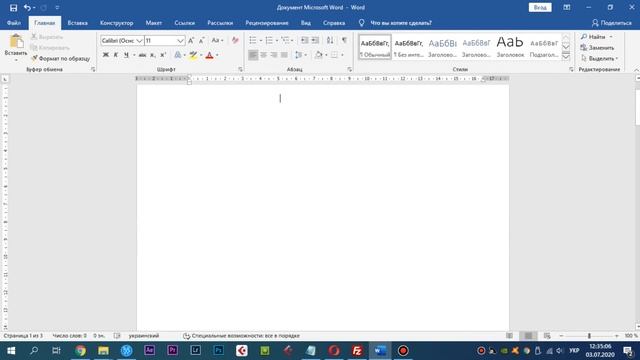Click the zoom slider handle
Image resolution: width=640 pixels, height=360 pixels.
click(x=589, y=336)
